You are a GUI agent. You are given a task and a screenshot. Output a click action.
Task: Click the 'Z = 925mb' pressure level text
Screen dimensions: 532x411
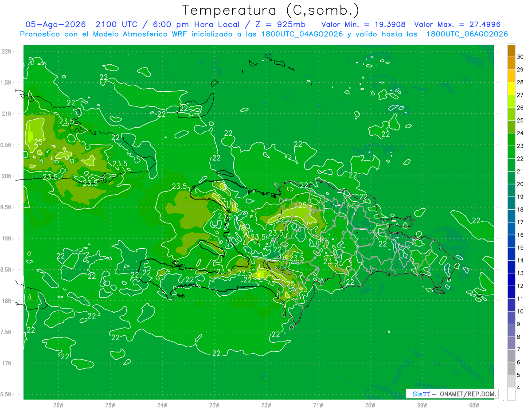point(280,24)
